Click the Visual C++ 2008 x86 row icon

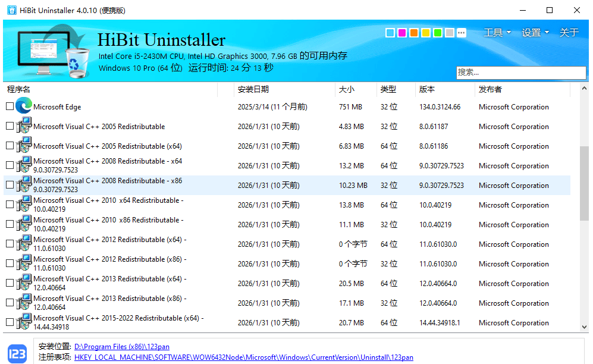click(23, 185)
